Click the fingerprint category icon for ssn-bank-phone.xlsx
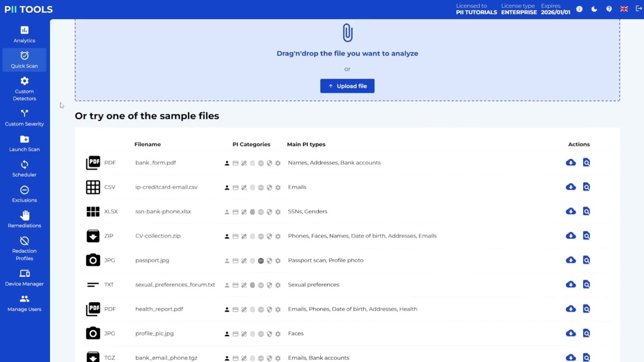Image resolution: width=644 pixels, height=362 pixels. pyautogui.click(x=253, y=212)
